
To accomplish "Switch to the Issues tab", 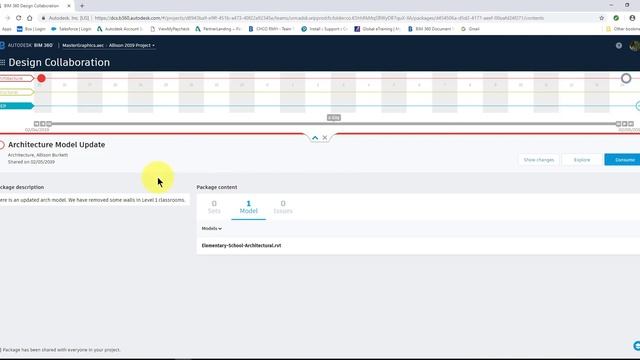I will pyautogui.click(x=283, y=207).
